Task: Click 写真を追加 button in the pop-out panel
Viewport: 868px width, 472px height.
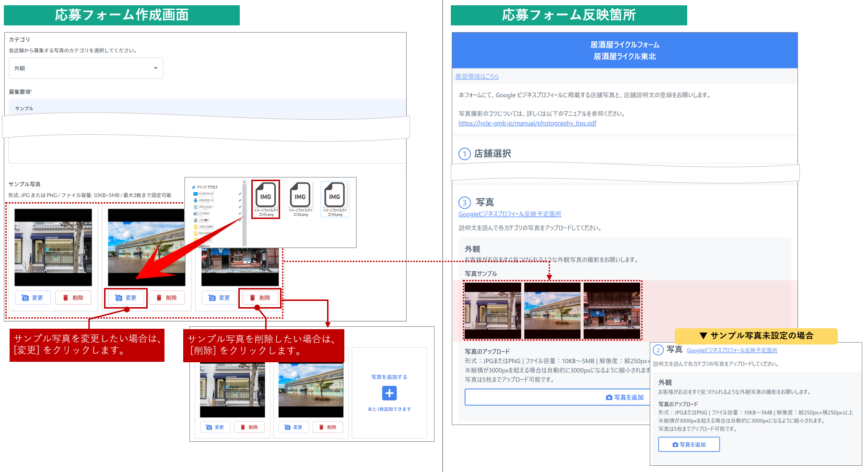Action: [689, 445]
